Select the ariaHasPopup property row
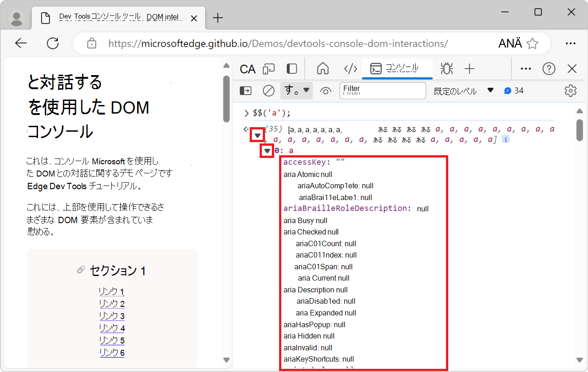Viewport: 588px width, 372px height. click(314, 324)
